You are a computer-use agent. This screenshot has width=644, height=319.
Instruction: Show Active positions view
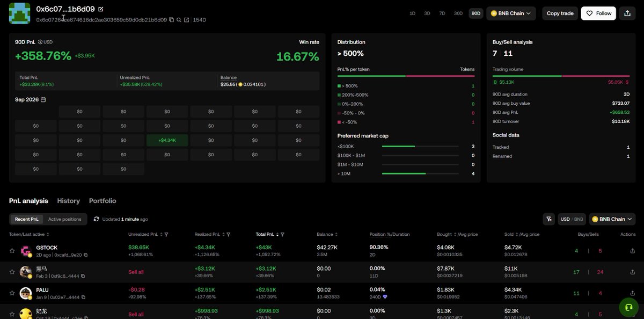pyautogui.click(x=65, y=219)
